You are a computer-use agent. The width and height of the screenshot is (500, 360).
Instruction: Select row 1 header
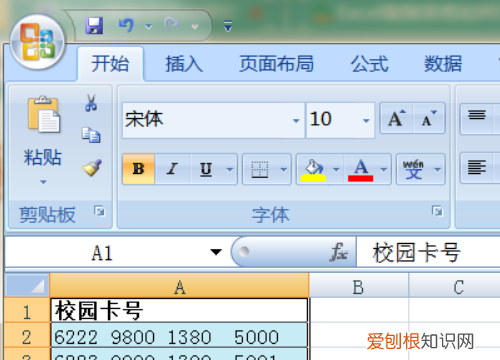[27, 311]
